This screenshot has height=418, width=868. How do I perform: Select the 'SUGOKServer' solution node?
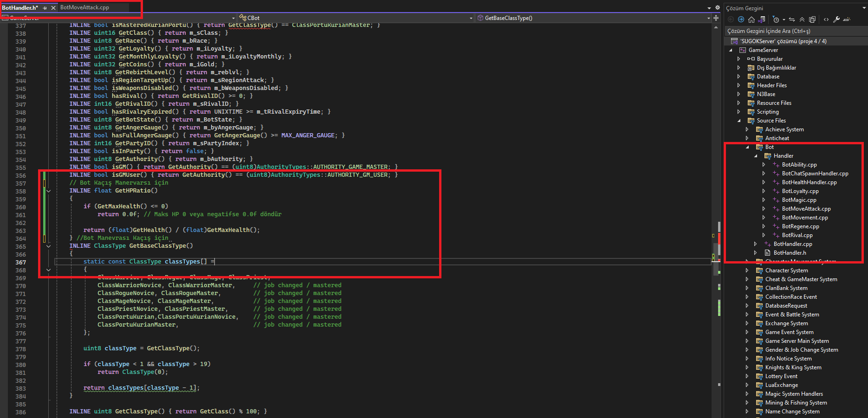pos(783,41)
